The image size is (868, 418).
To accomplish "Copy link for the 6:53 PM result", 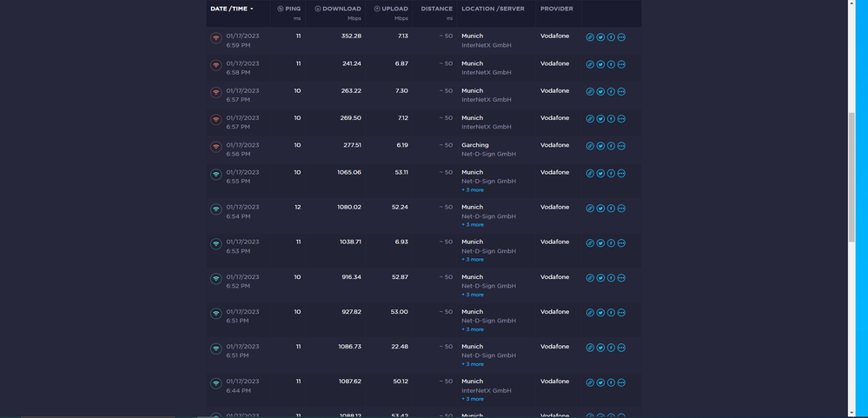I will (590, 243).
